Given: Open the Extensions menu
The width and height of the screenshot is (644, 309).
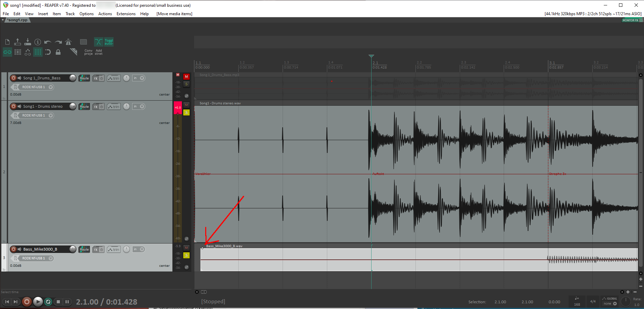Looking at the screenshot, I should [126, 14].
